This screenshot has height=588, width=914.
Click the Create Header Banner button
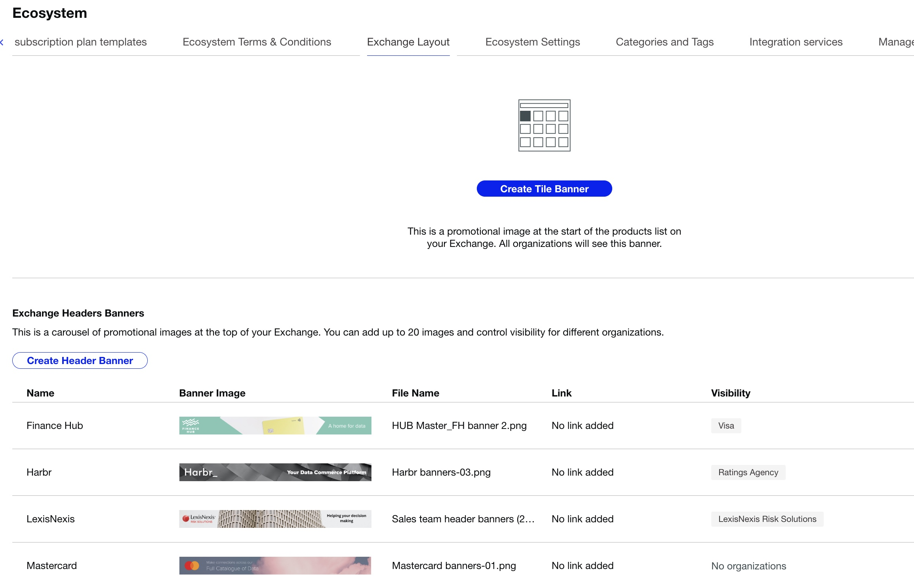80,360
